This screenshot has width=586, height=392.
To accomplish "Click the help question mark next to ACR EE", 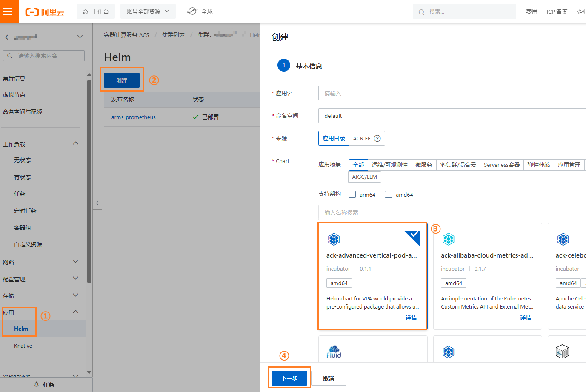I will tap(377, 138).
